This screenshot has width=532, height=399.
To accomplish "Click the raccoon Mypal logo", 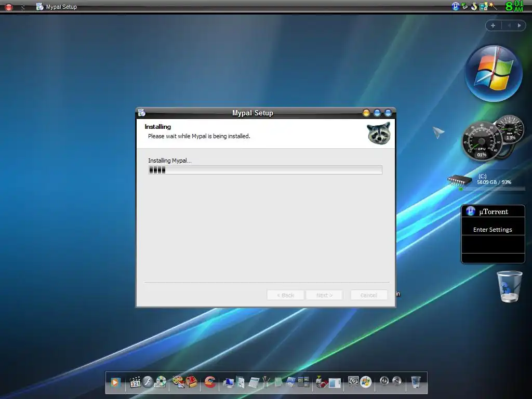I will 379,134.
